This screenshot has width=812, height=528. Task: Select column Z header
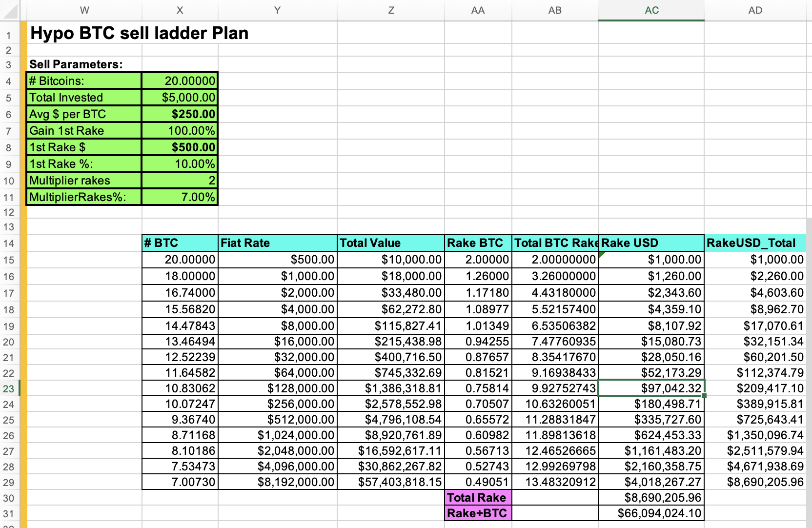pos(391,10)
